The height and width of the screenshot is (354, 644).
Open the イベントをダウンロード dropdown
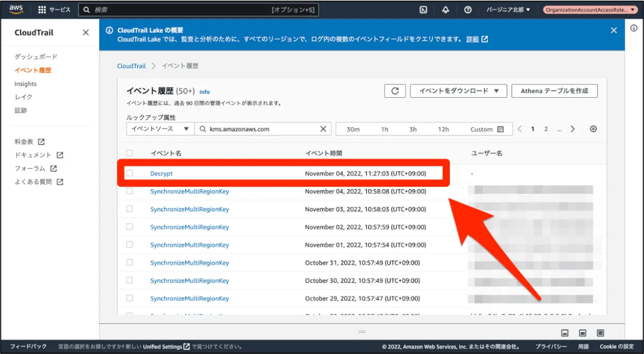458,91
